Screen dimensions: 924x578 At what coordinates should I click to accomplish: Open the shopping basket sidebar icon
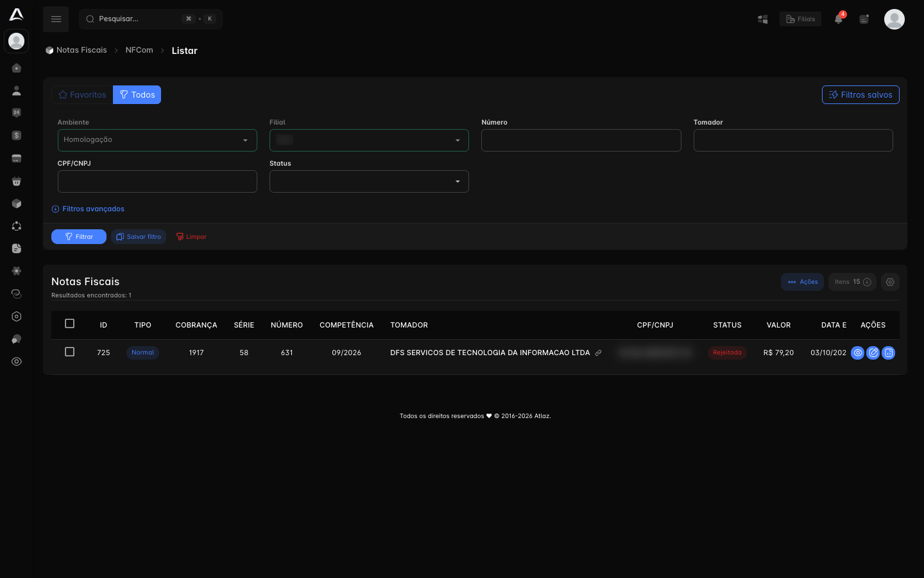[x=17, y=181]
